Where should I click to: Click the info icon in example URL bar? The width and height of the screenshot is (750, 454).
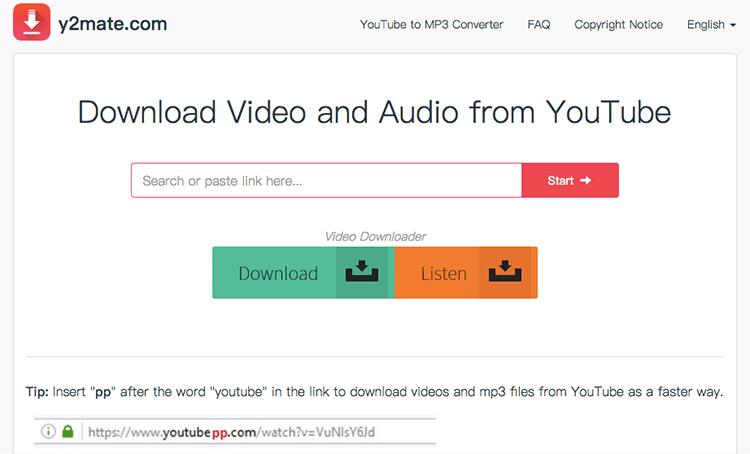click(x=48, y=431)
